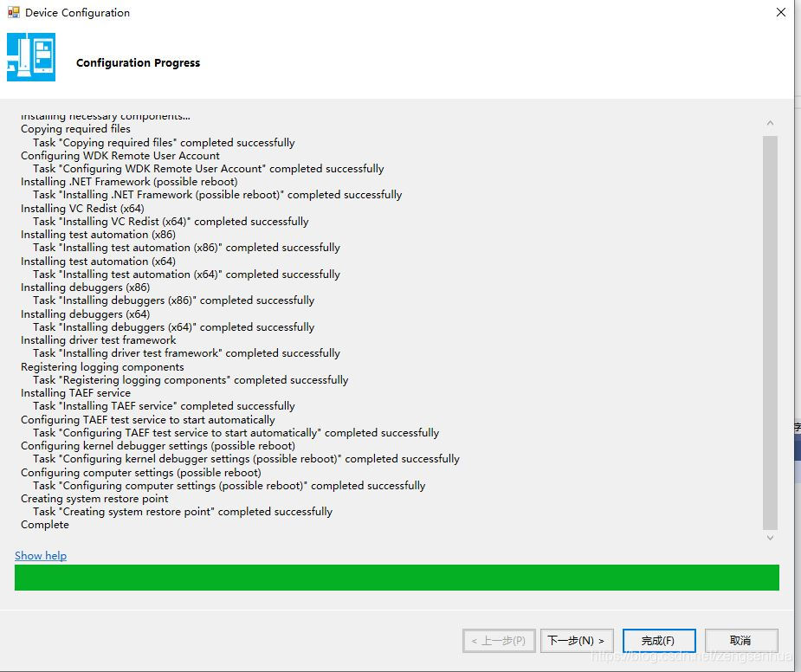
Task: Click the Configuration Progress wizard logo
Action: pyautogui.click(x=31, y=57)
